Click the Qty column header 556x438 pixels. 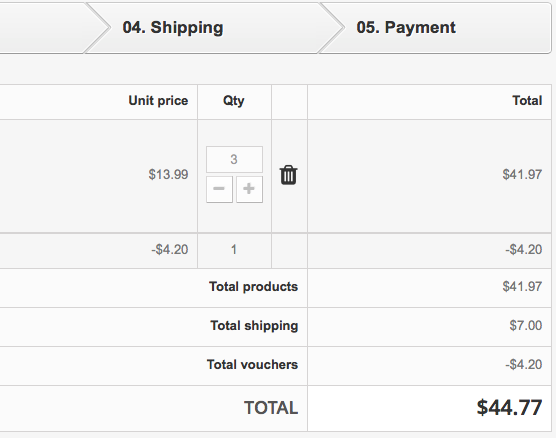(x=234, y=101)
